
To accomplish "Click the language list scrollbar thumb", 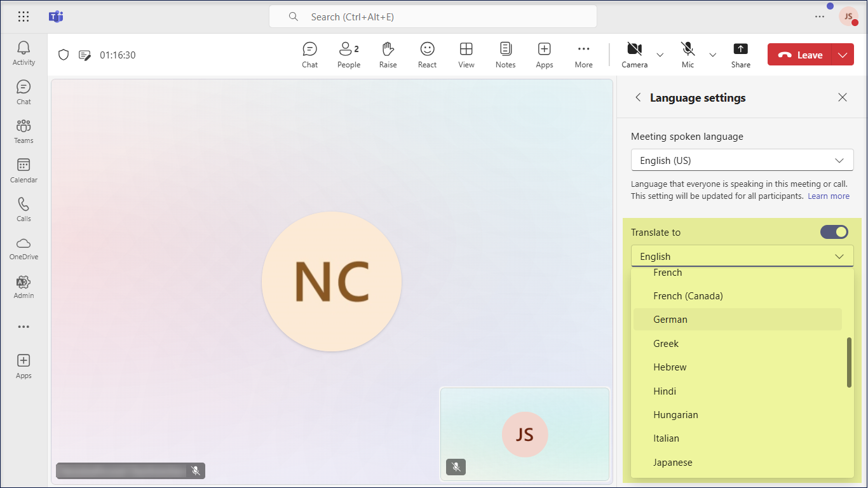I will pos(849,362).
